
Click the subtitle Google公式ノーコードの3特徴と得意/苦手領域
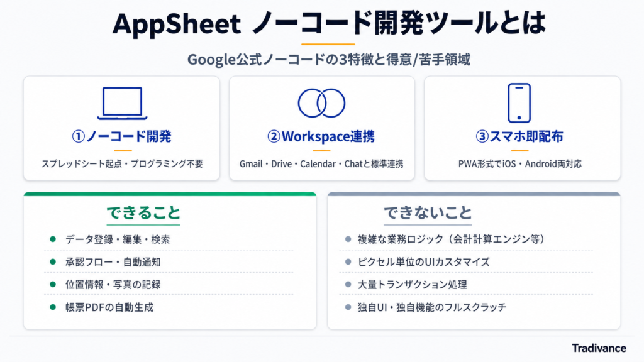click(328, 60)
